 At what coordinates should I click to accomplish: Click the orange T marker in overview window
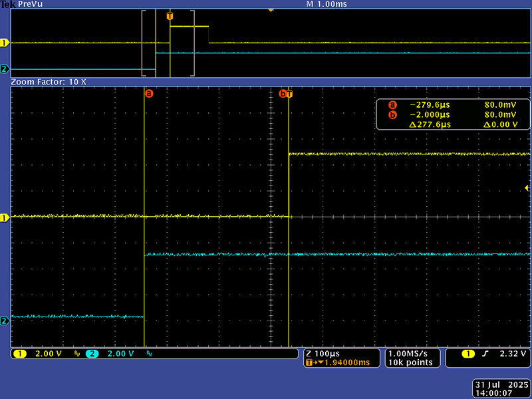tap(170, 15)
